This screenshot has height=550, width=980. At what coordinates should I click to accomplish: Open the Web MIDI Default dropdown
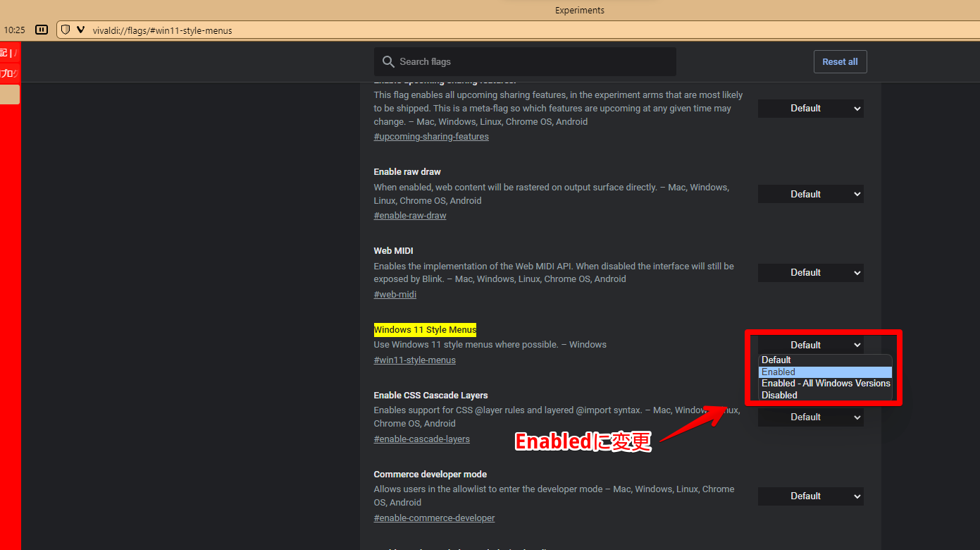(x=811, y=272)
